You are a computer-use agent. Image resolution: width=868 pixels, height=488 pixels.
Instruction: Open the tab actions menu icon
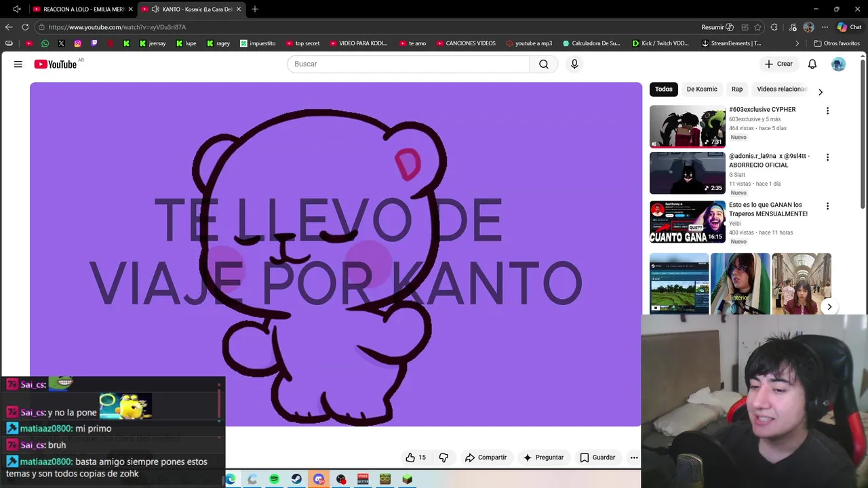point(17,9)
